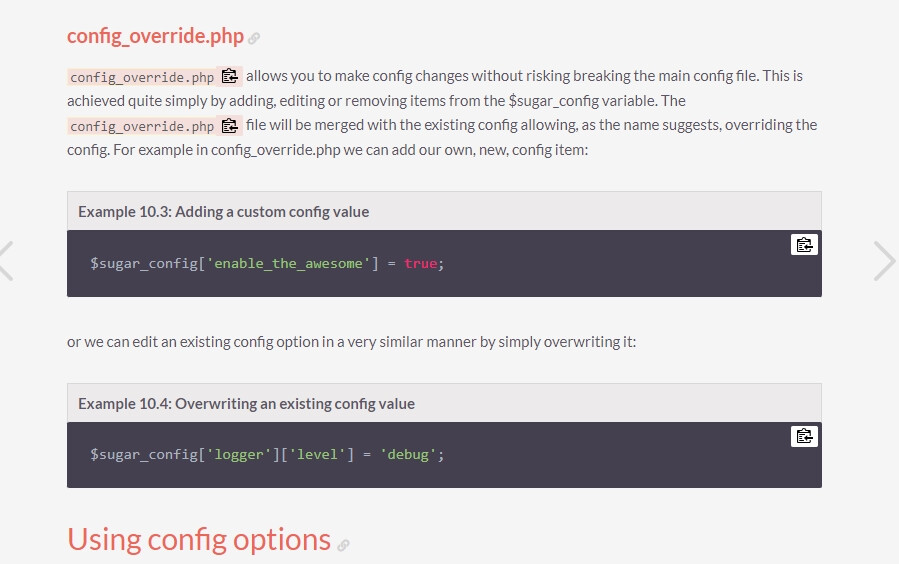Go to next page with right chevron
Viewport: 899px width, 564px height.
(885, 261)
